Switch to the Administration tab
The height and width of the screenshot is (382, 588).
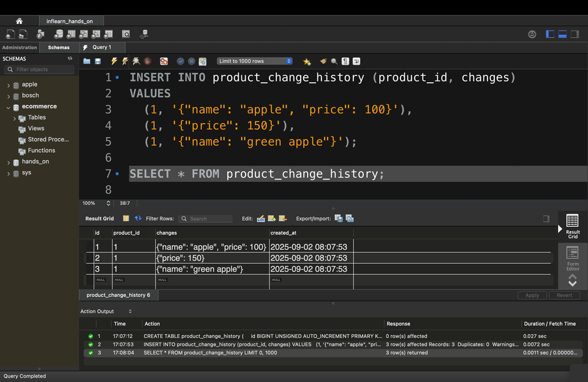(x=20, y=47)
